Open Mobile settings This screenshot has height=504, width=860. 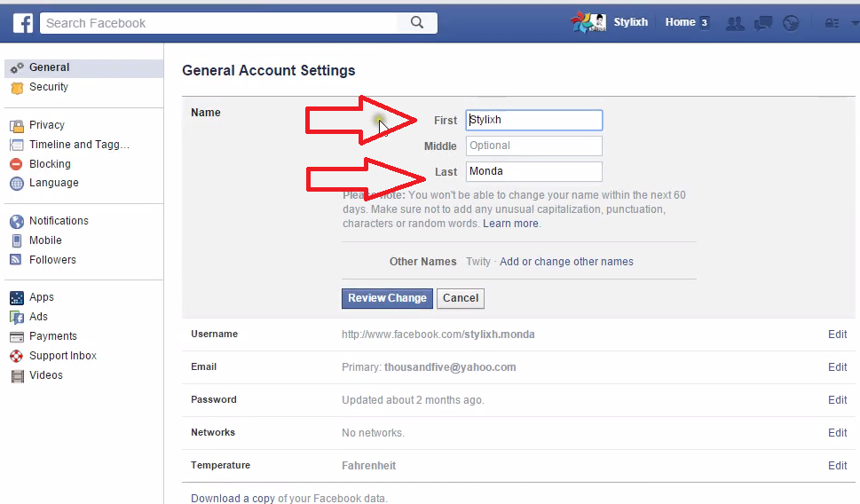click(45, 240)
